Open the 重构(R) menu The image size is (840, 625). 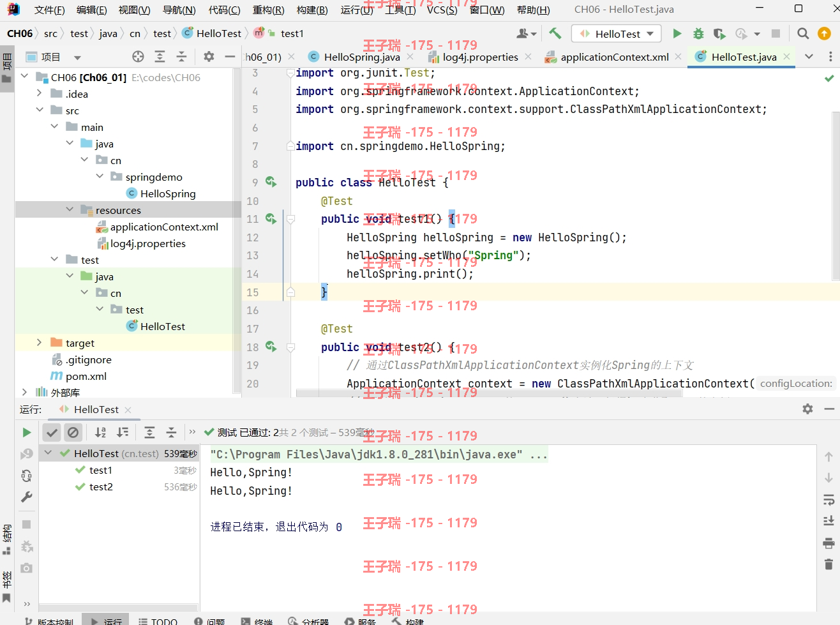coord(268,10)
